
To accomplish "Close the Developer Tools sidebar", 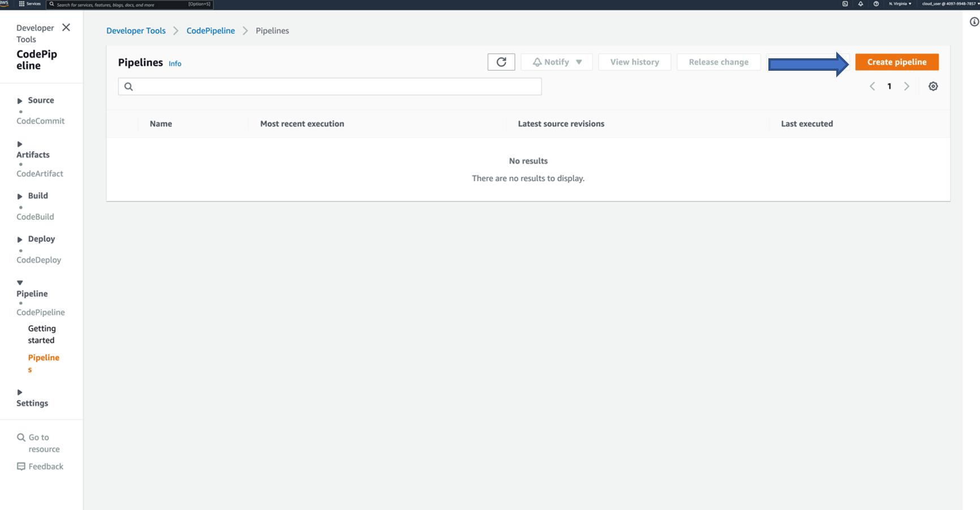I will click(x=66, y=28).
